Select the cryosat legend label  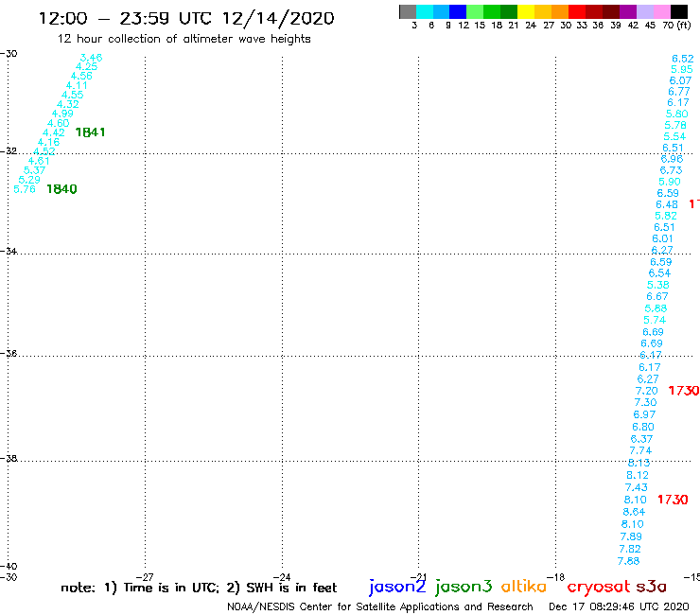coord(599,588)
